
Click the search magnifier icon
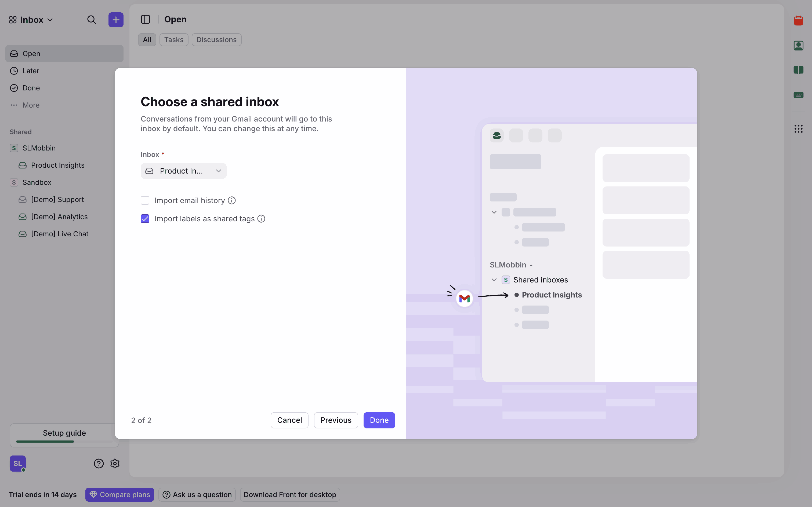tap(92, 20)
